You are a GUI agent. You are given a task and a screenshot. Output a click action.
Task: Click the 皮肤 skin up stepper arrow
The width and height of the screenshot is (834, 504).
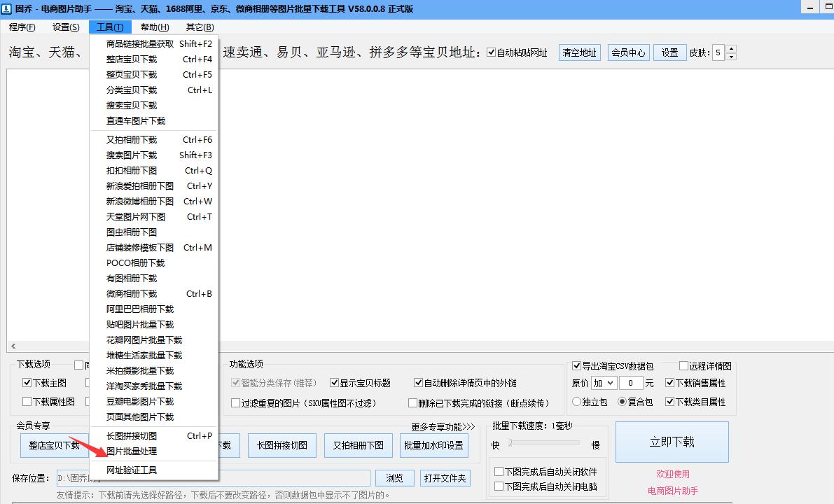[731, 48]
